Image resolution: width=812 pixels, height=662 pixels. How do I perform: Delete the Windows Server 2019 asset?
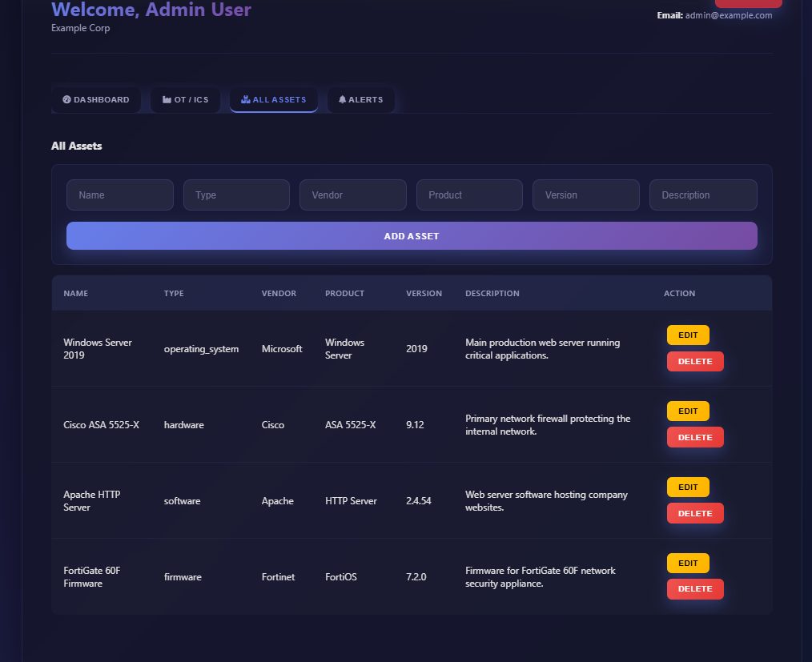point(695,361)
